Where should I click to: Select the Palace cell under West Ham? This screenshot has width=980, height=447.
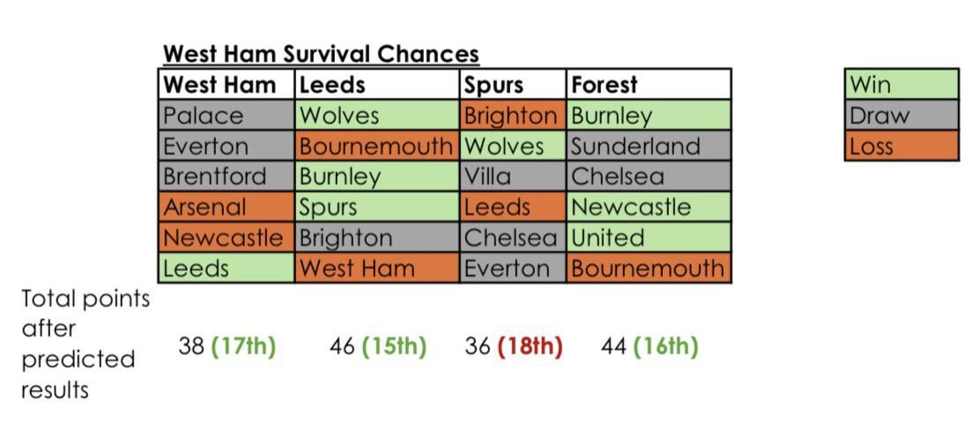click(226, 115)
